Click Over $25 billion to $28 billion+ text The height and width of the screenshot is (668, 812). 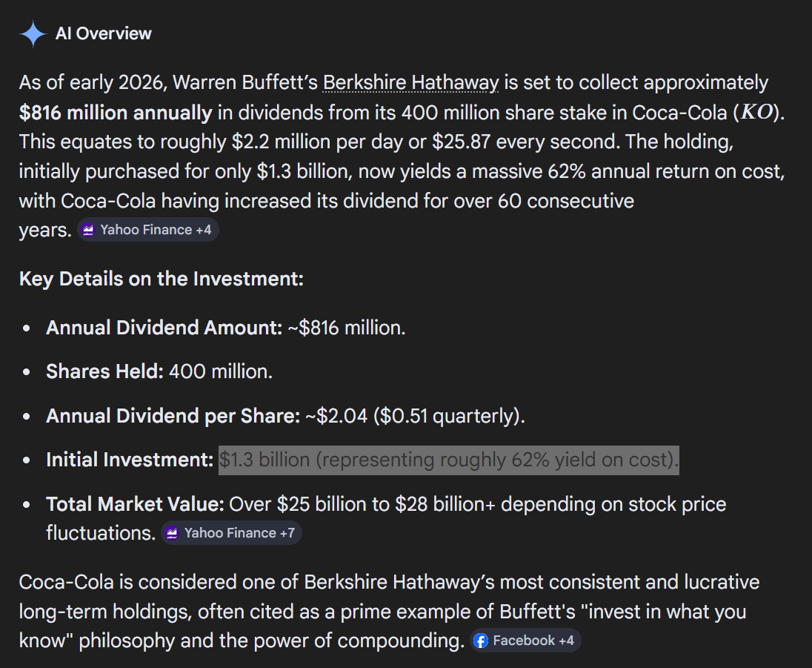click(362, 504)
